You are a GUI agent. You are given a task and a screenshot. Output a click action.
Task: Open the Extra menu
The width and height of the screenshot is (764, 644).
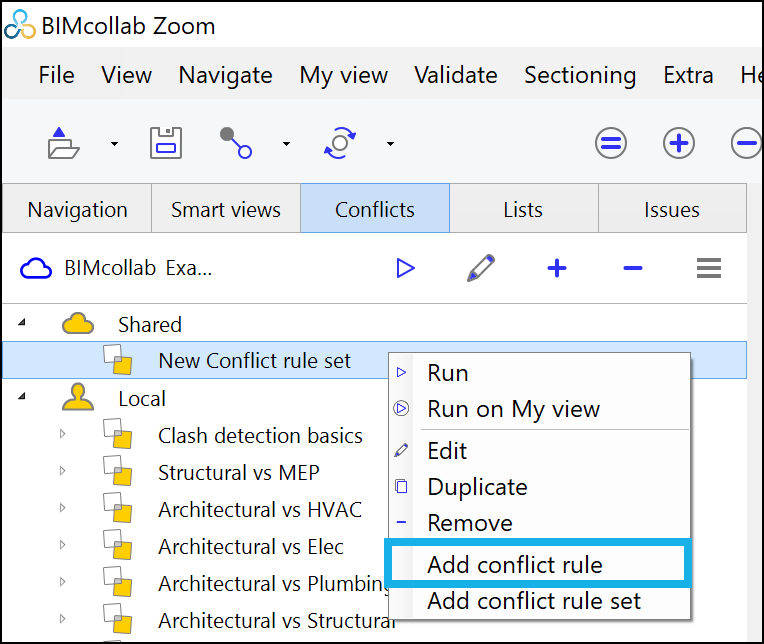click(688, 76)
